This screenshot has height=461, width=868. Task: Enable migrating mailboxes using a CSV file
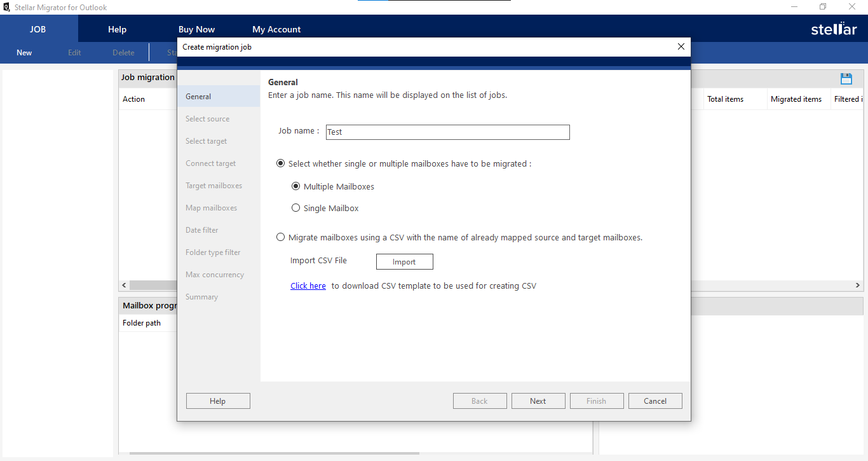tap(280, 237)
